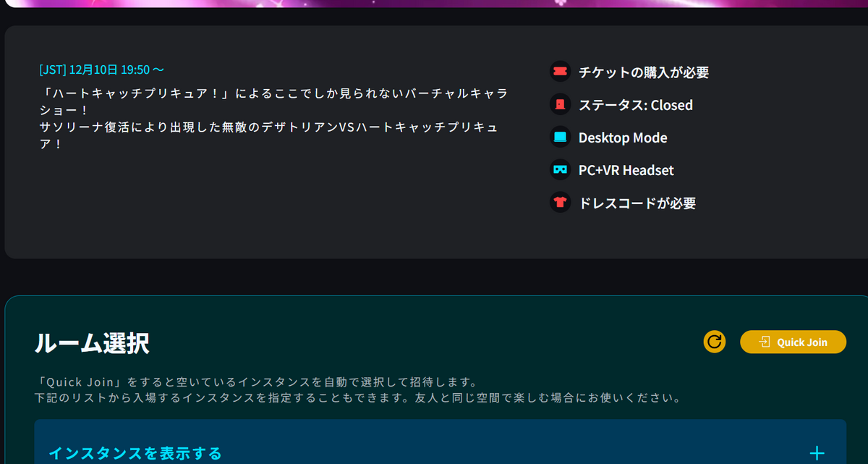Click the [JST] 12月10日 19:50 date text
Image resolution: width=868 pixels, height=464 pixels.
click(102, 69)
